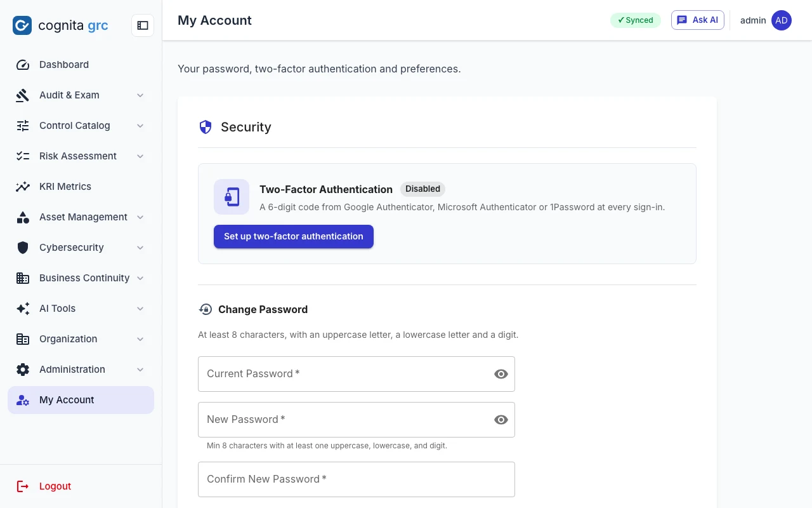812x508 pixels.
Task: Click the AI Tools sparkle icon
Action: (23, 309)
